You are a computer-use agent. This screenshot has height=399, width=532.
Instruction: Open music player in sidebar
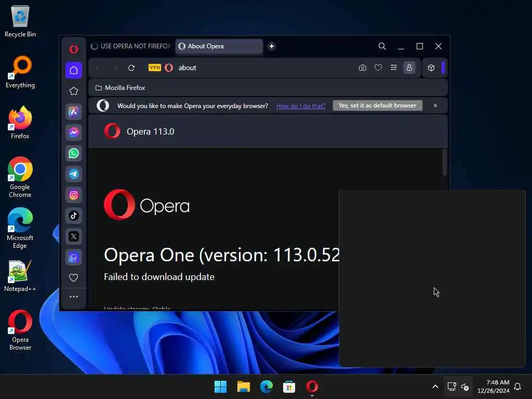74,257
